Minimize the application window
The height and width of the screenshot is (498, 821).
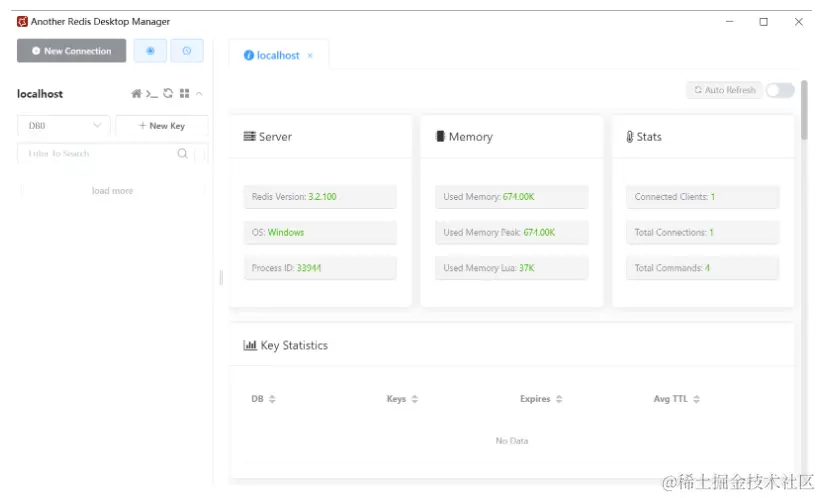click(x=729, y=21)
